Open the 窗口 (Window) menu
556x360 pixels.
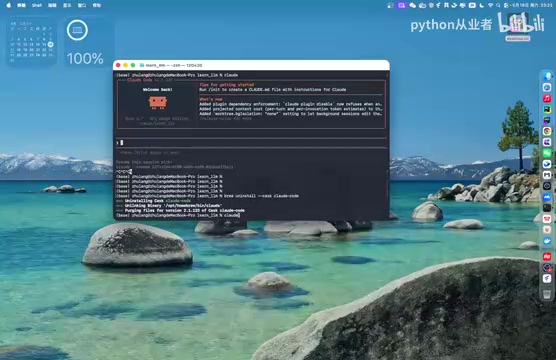coord(82,5)
